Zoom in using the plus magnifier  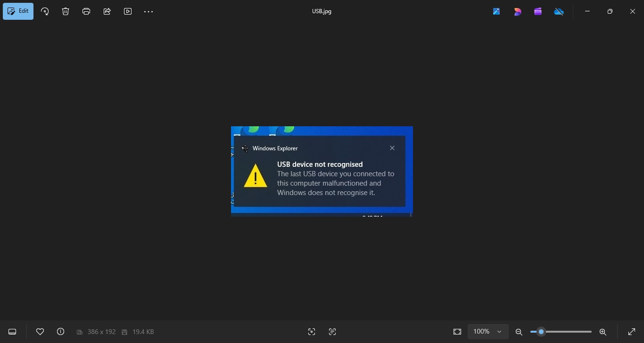(603, 332)
